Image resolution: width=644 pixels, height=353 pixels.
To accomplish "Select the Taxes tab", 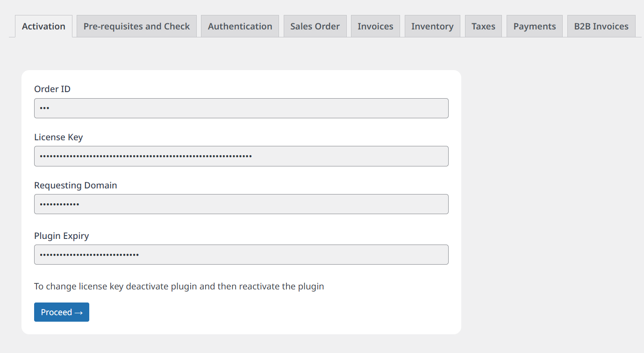I will 483,26.
